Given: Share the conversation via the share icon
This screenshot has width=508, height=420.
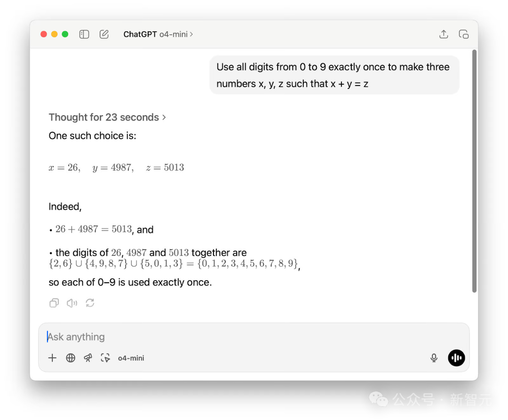Looking at the screenshot, I should [x=443, y=34].
